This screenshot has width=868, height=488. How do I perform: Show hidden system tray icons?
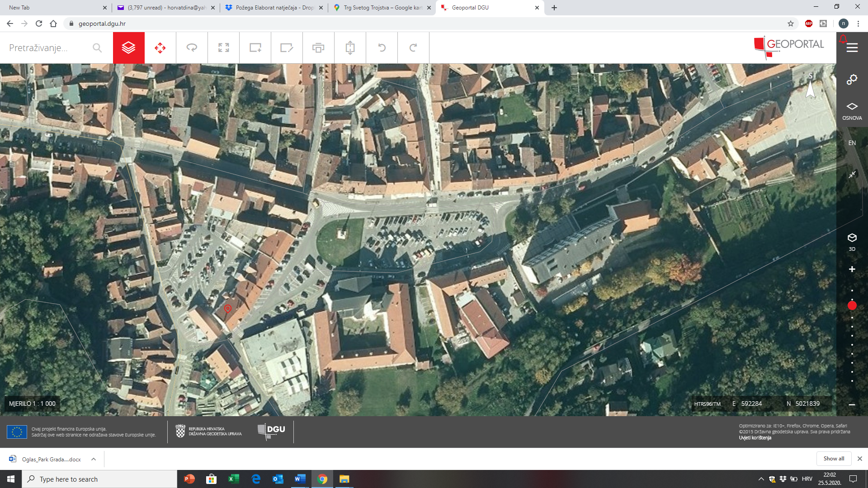[761, 479]
